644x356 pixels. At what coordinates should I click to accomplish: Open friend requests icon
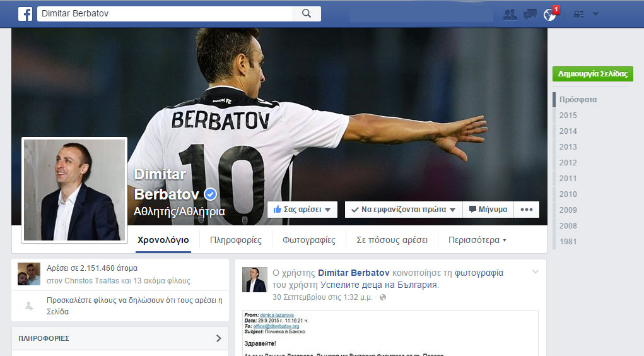pos(510,15)
